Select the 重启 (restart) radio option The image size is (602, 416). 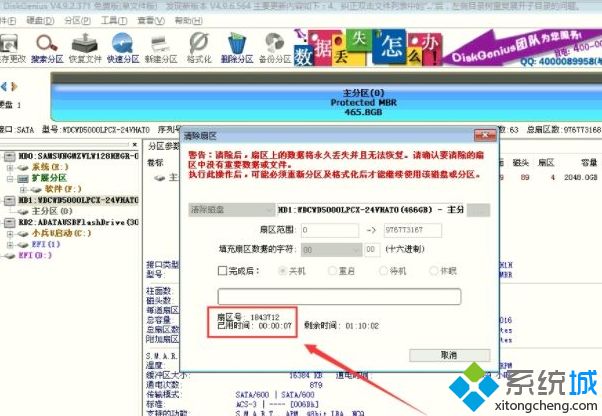click(x=332, y=271)
